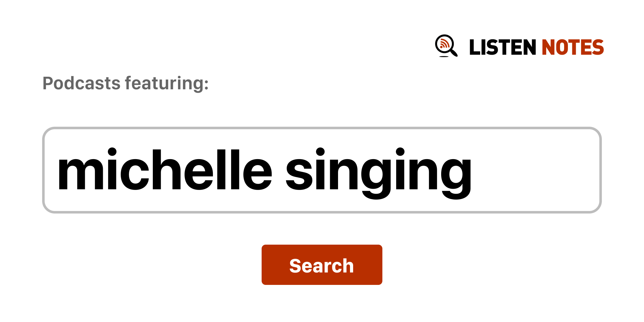Click the left padding before "michelle" in the box
Screen dimensions: 644x322
point(50,170)
